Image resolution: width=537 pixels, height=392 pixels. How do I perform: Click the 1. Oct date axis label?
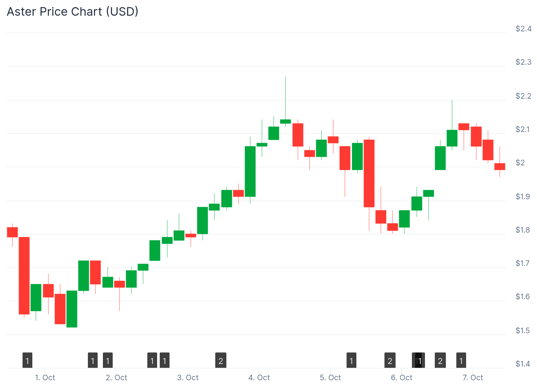coord(45,378)
